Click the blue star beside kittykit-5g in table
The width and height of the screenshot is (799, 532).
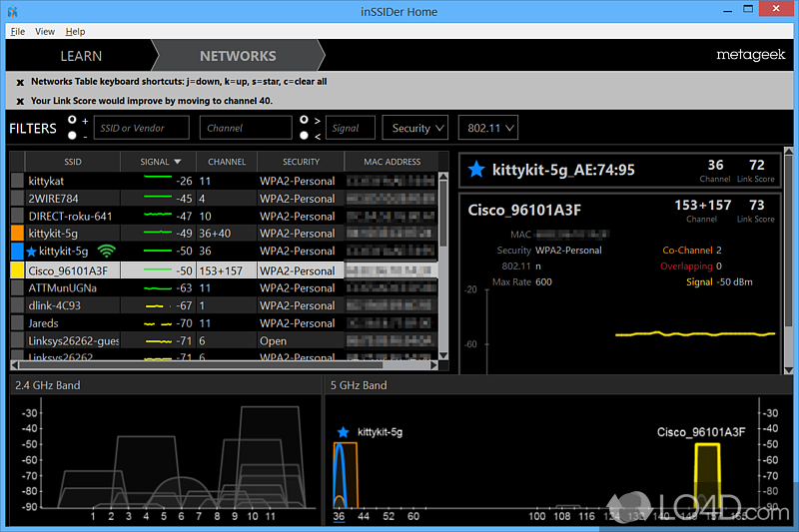point(32,252)
